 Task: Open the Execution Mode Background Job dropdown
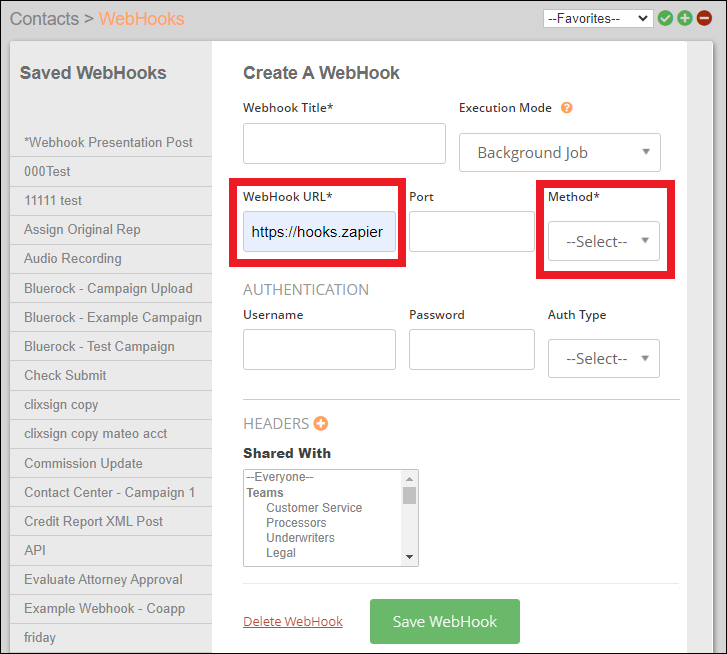[x=560, y=152]
